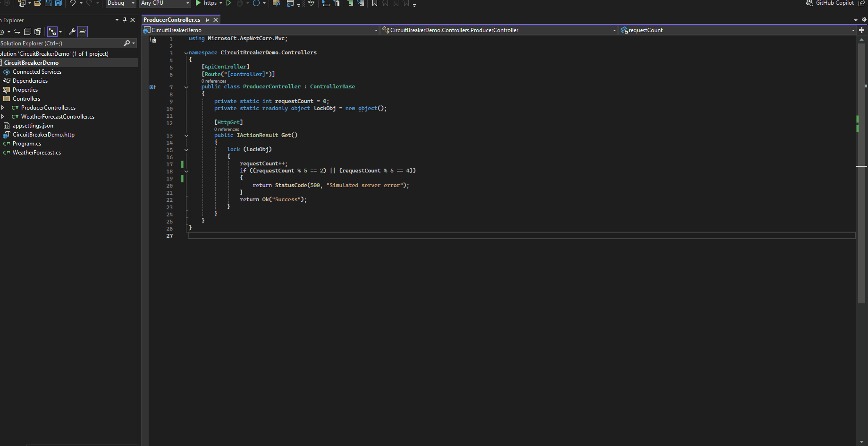Select the ProducerController.cs editor tab
868x446 pixels.
tap(172, 20)
